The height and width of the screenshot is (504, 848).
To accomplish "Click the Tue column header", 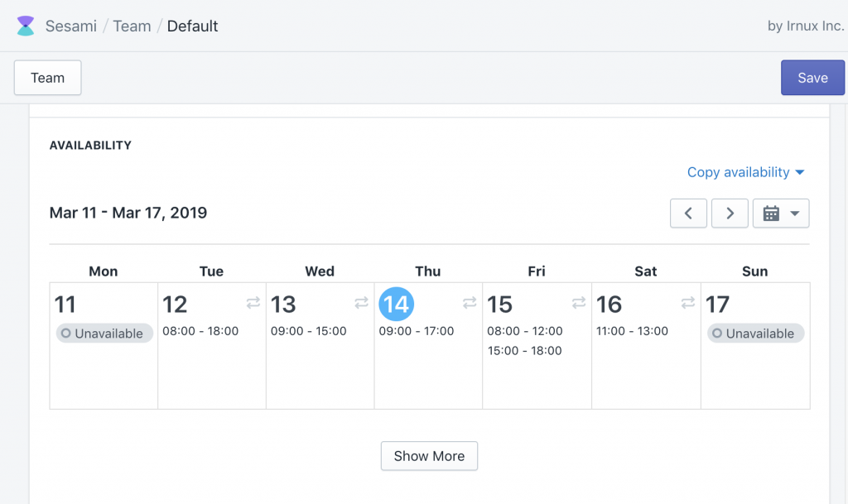I will click(211, 271).
